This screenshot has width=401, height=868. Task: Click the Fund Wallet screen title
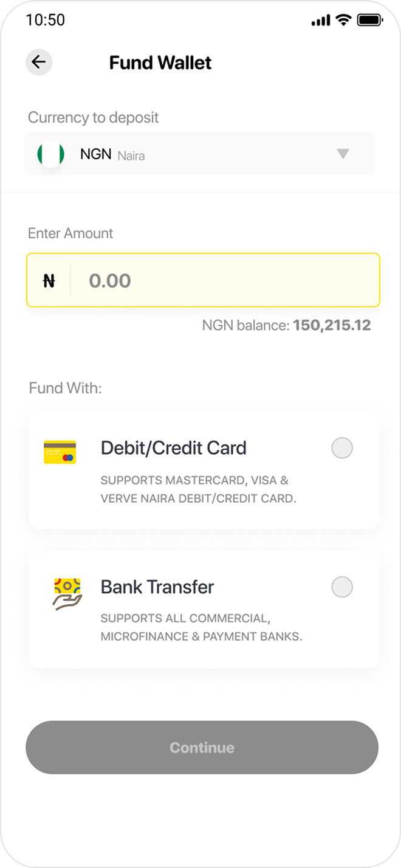coord(159,62)
